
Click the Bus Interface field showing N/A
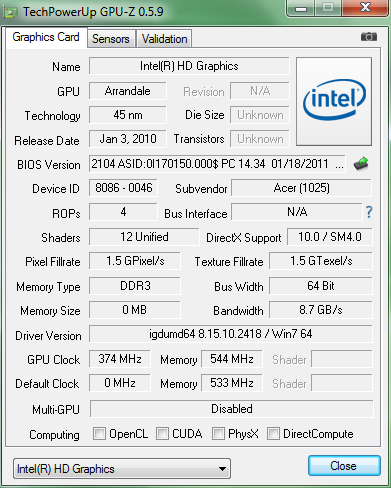coord(297,212)
